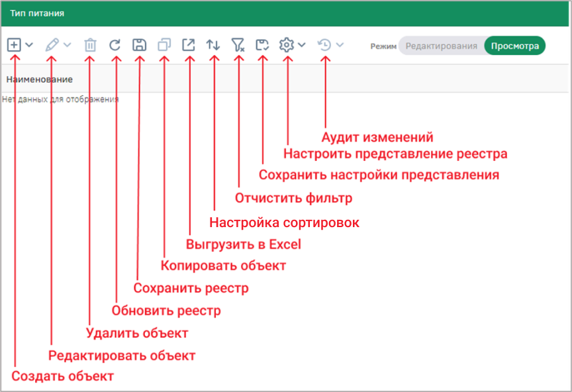Expand the dropdown arrow beside Create object

click(x=29, y=45)
